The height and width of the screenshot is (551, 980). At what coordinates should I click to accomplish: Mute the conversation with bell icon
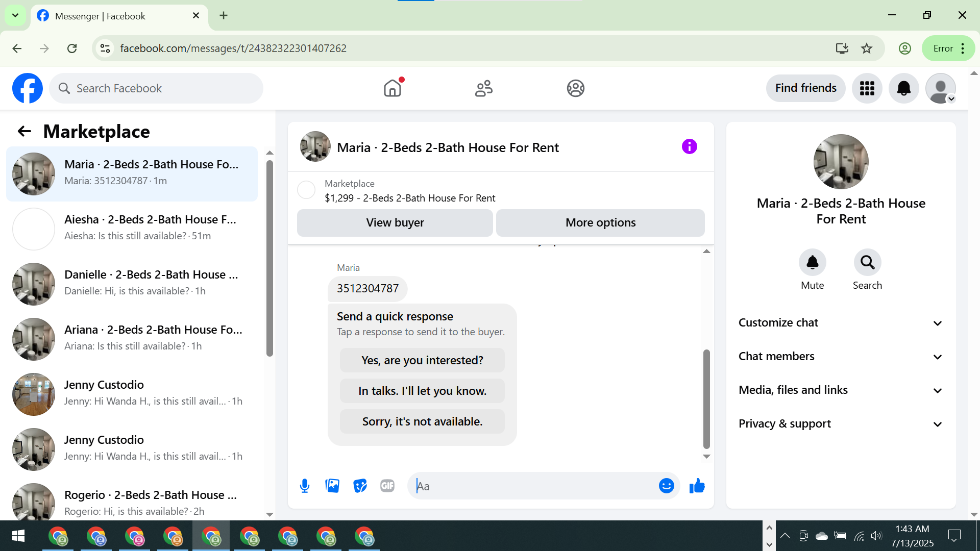pyautogui.click(x=812, y=263)
